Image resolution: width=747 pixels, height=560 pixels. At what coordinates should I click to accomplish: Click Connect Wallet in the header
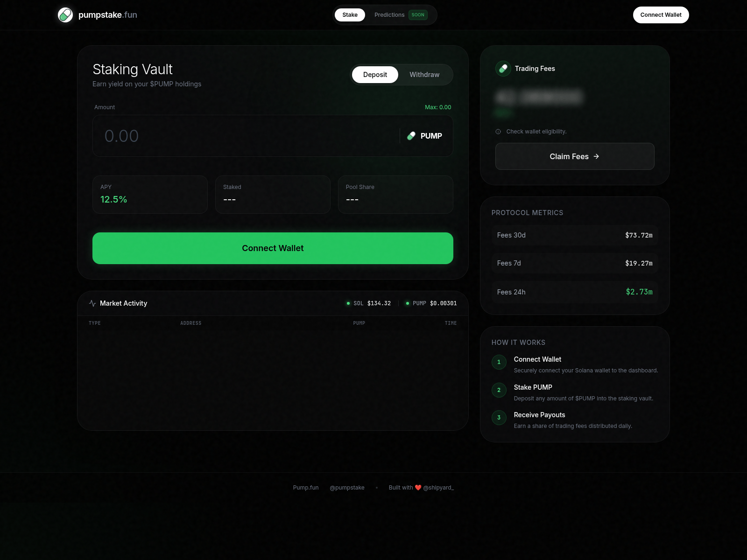pyautogui.click(x=661, y=15)
